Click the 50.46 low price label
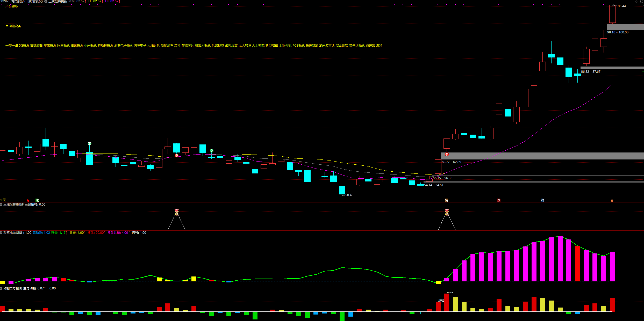 tap(349, 195)
